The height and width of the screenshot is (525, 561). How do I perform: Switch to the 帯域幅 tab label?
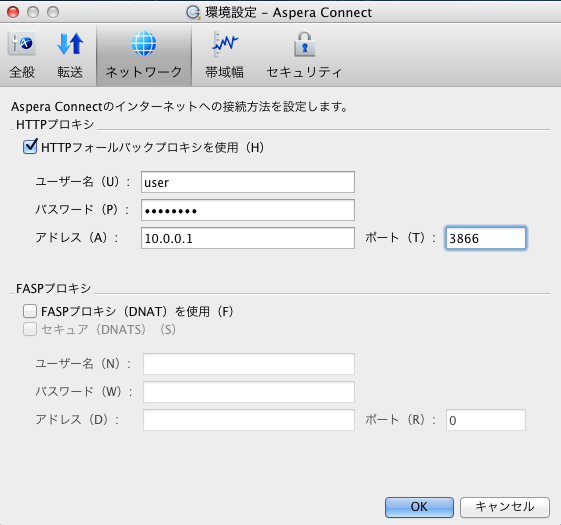pyautogui.click(x=224, y=72)
